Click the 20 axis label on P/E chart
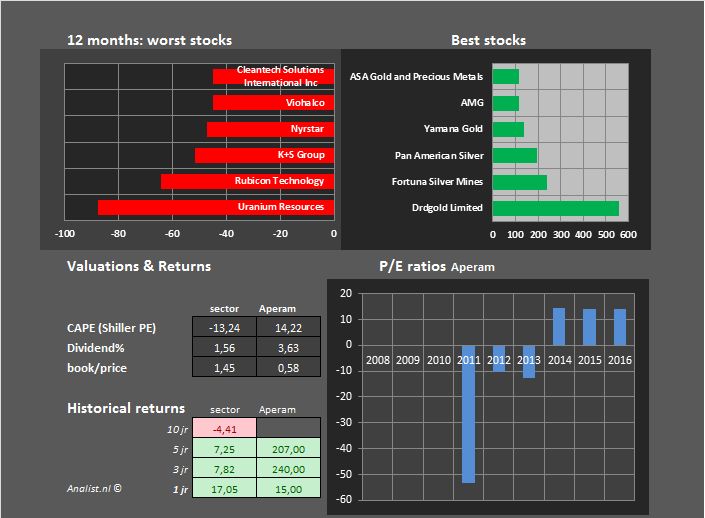The height and width of the screenshot is (518, 705). click(346, 293)
